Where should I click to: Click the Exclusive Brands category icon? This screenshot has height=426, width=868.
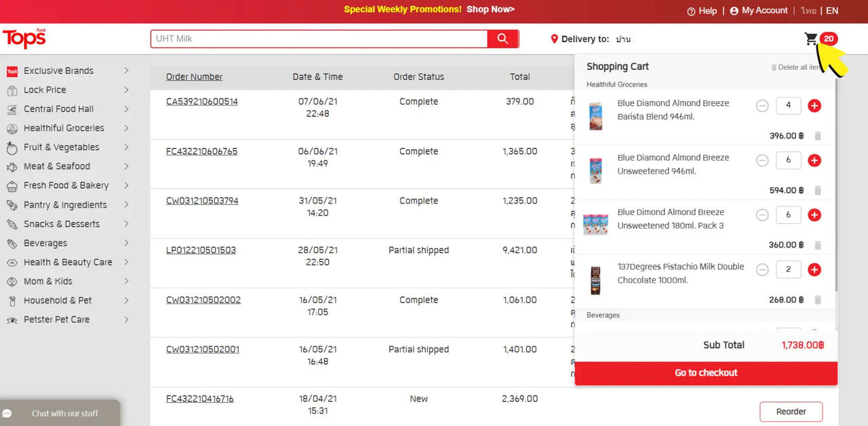pyautogui.click(x=12, y=71)
